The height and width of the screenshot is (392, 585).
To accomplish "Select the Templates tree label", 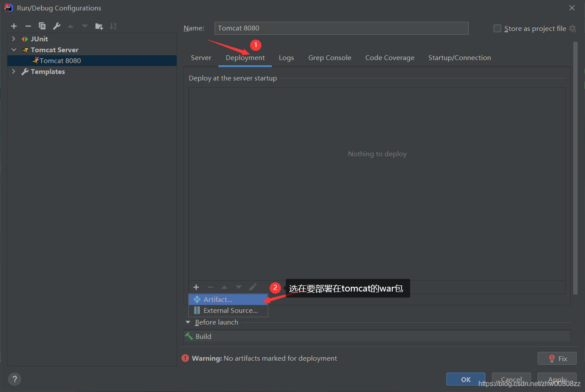I will [x=48, y=72].
